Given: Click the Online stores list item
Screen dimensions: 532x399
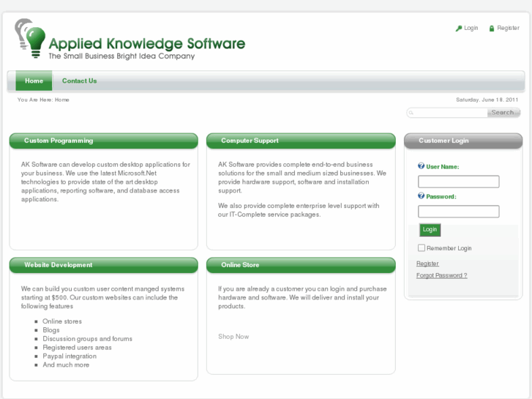Looking at the screenshot, I should (x=62, y=321).
